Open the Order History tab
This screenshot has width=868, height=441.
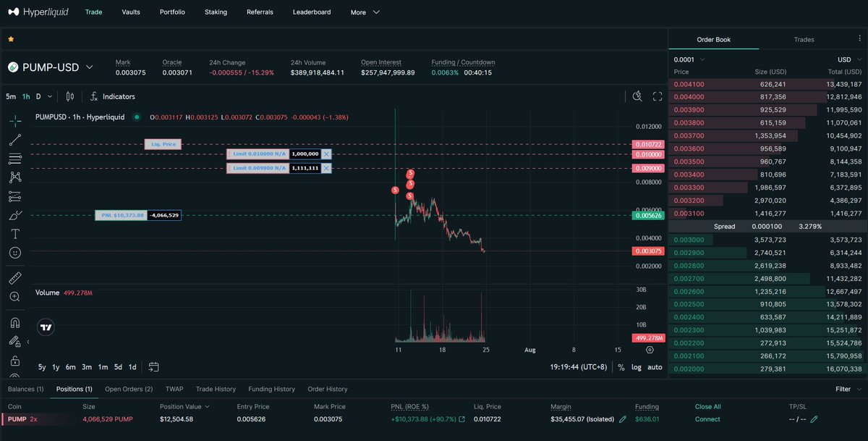click(x=327, y=389)
